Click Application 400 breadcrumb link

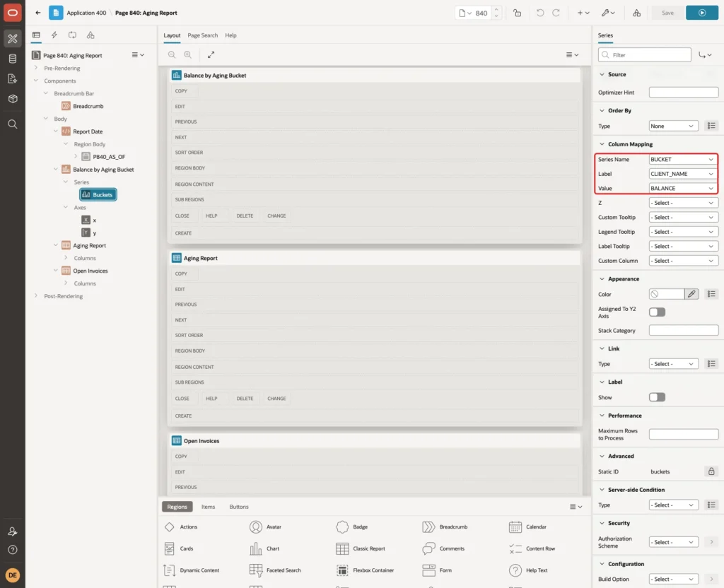86,13
